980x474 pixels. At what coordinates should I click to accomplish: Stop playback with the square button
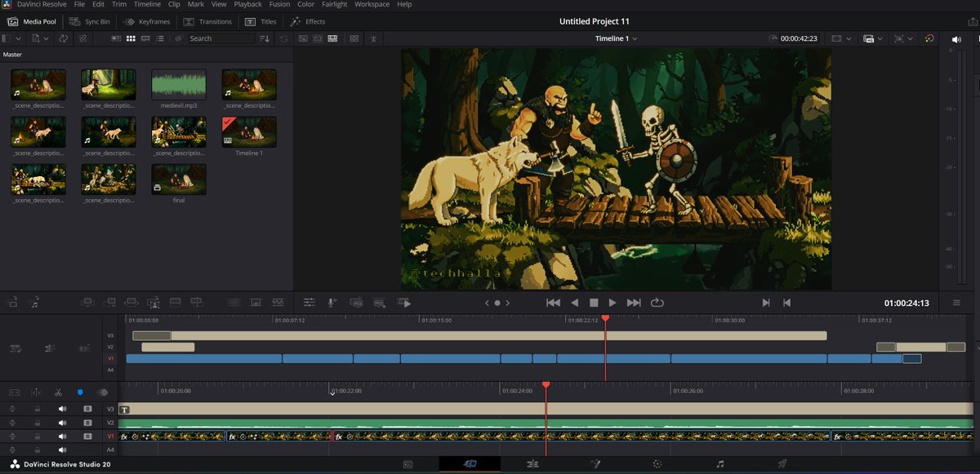tap(594, 303)
